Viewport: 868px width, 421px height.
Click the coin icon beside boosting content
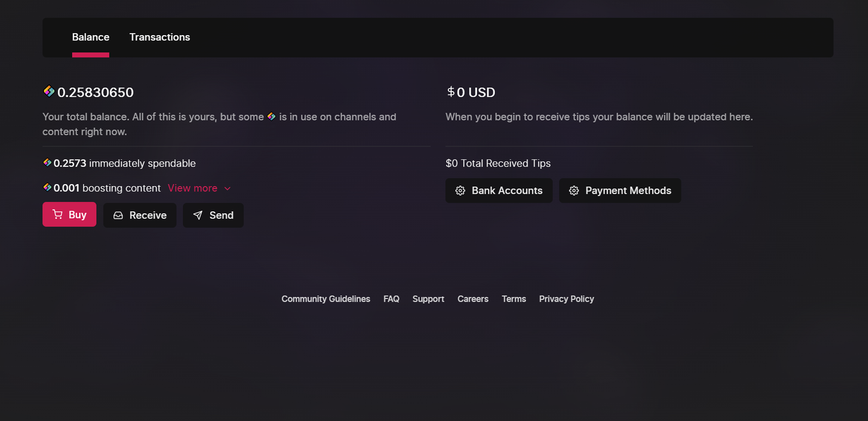tap(47, 187)
